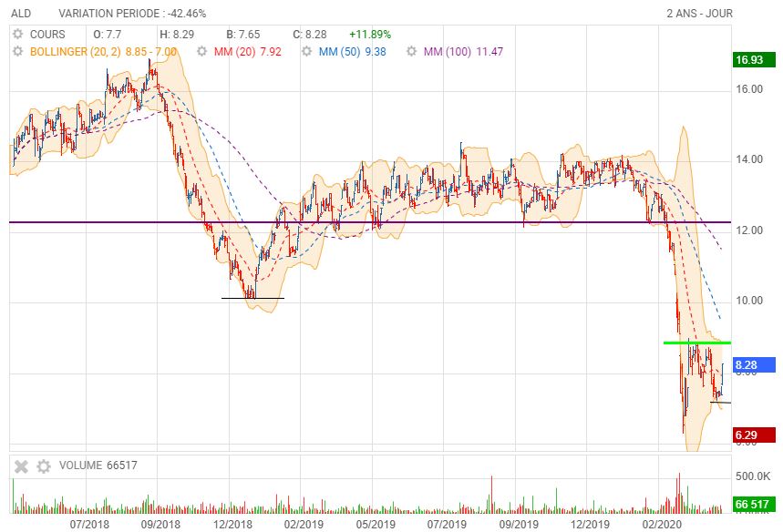
Task: Click the 07/2018 date axis label
Action: pos(89,525)
